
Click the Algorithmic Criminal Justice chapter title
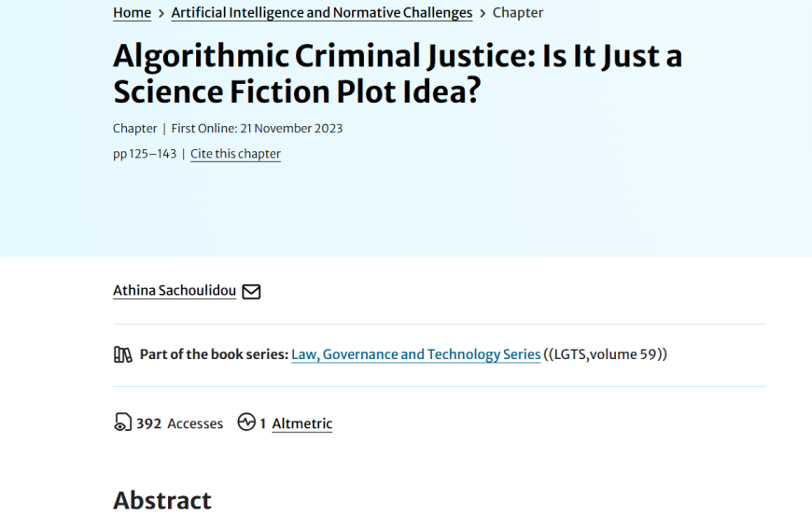(x=397, y=74)
